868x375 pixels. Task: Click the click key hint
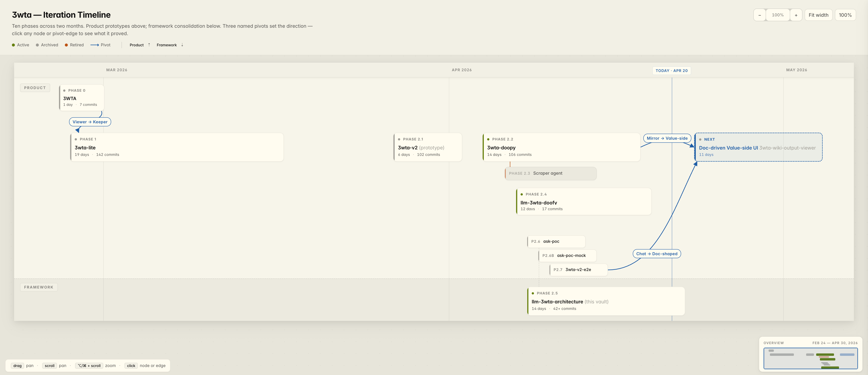(131, 366)
